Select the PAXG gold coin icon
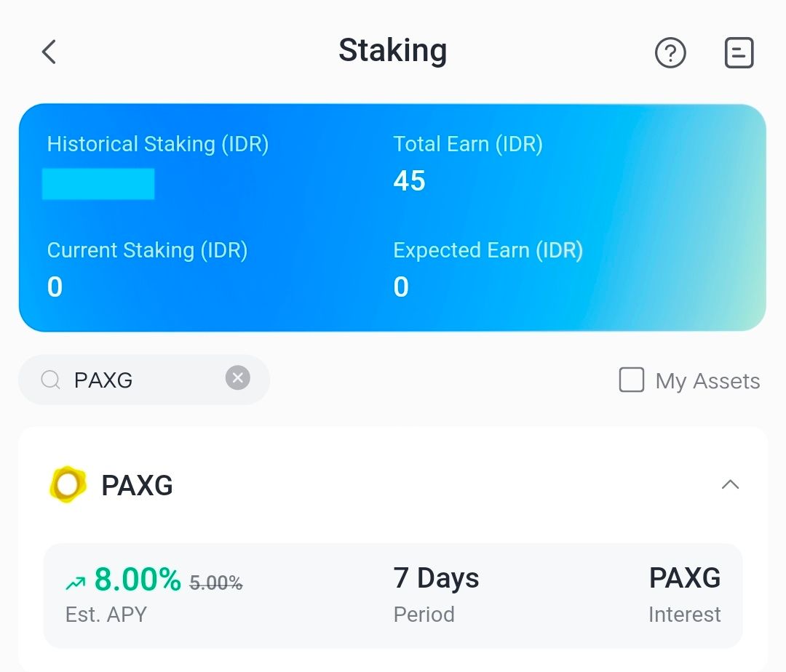 (68, 484)
